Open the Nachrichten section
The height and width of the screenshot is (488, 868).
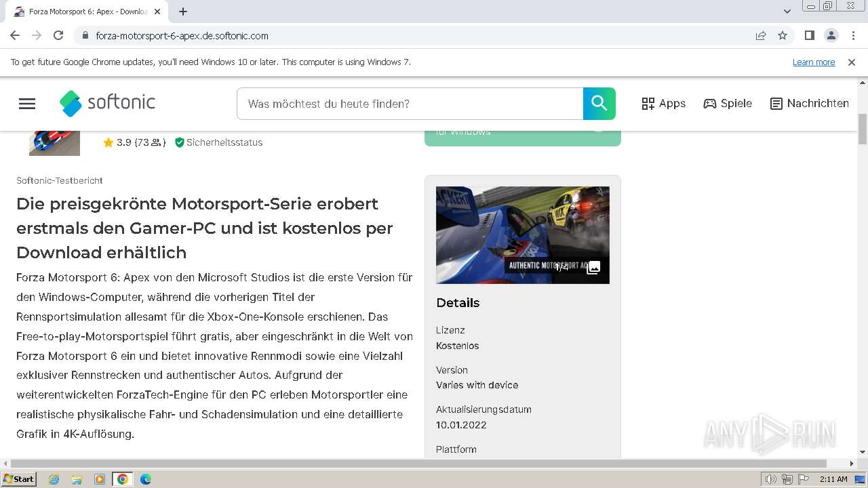tap(810, 104)
